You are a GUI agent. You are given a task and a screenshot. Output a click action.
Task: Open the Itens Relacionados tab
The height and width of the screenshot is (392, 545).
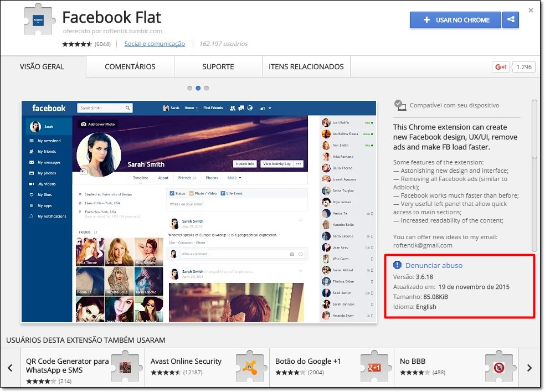pyautogui.click(x=306, y=67)
